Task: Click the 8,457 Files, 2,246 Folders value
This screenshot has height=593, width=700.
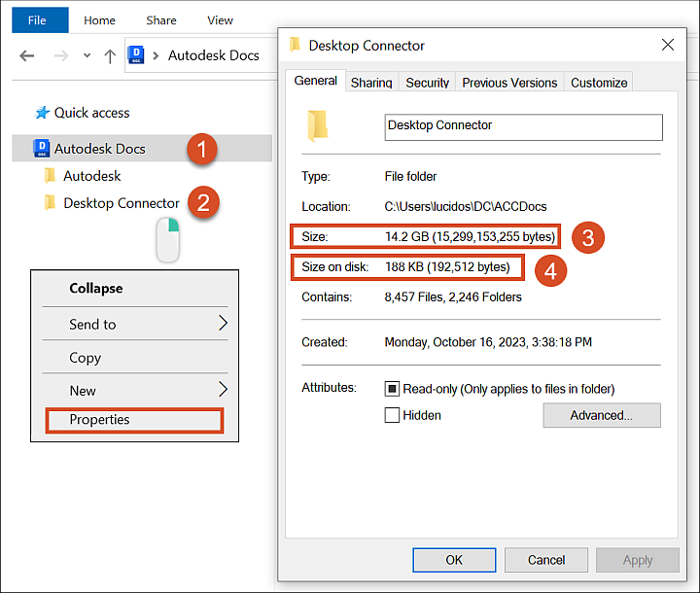Action: coord(453,296)
